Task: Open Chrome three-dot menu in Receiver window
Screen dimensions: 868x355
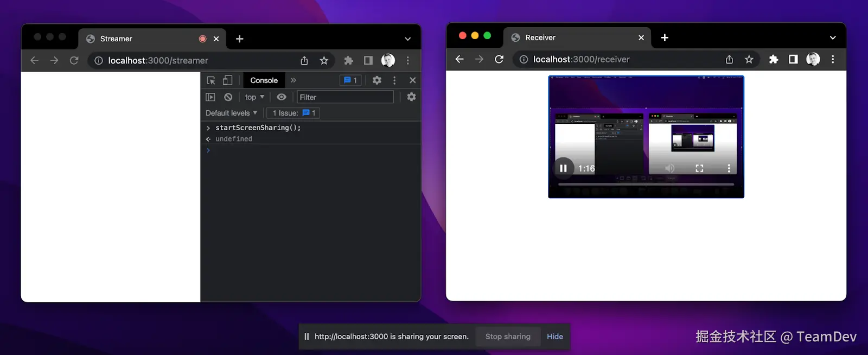Action: 833,59
